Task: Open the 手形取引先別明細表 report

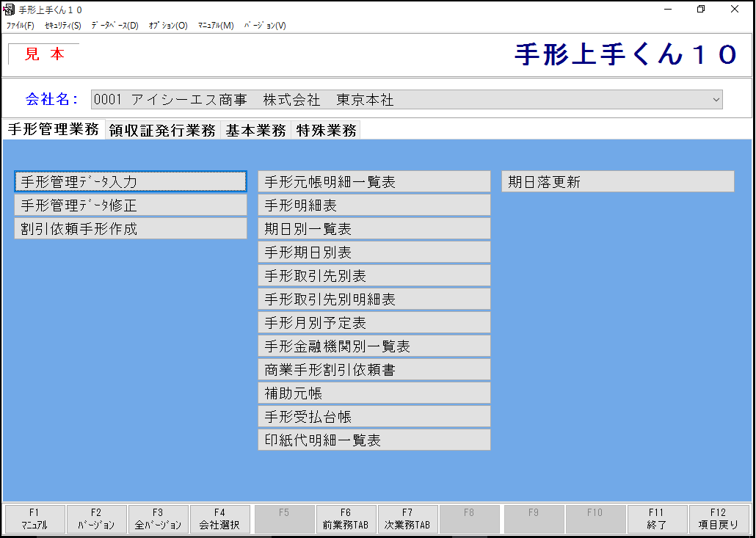Action: (x=374, y=299)
